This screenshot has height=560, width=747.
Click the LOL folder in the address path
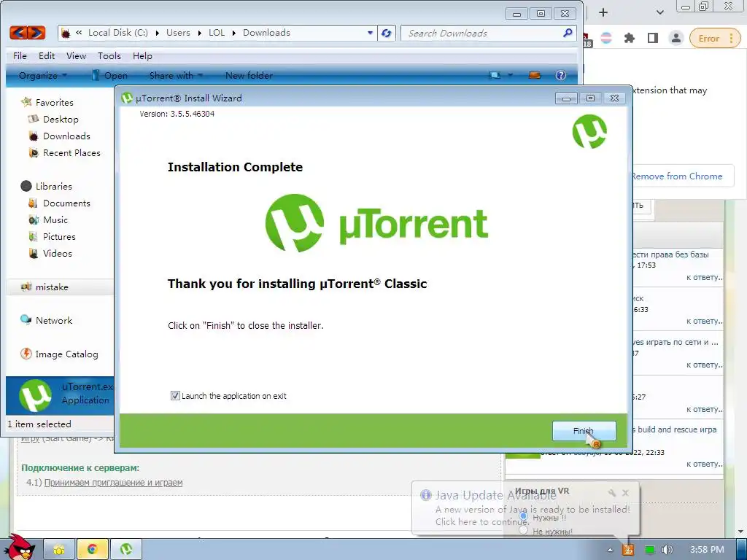click(216, 33)
